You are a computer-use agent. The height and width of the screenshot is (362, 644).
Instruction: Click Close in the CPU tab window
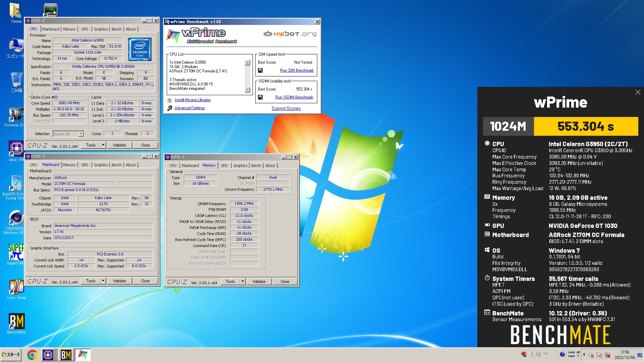point(145,145)
